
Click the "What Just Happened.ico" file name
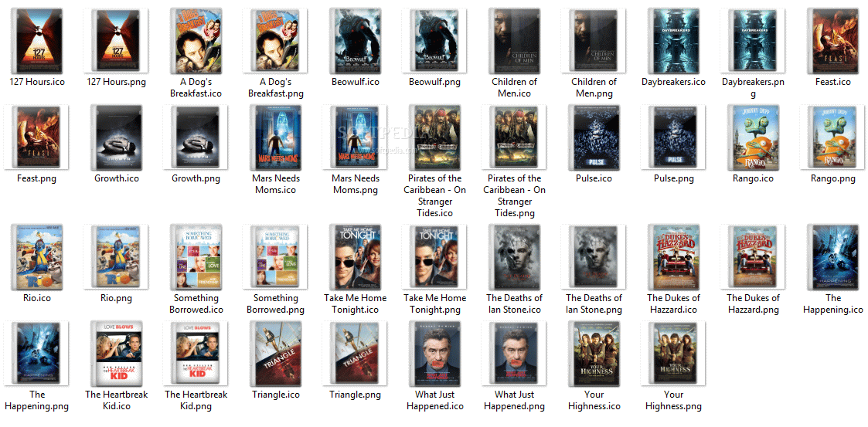pos(435,401)
